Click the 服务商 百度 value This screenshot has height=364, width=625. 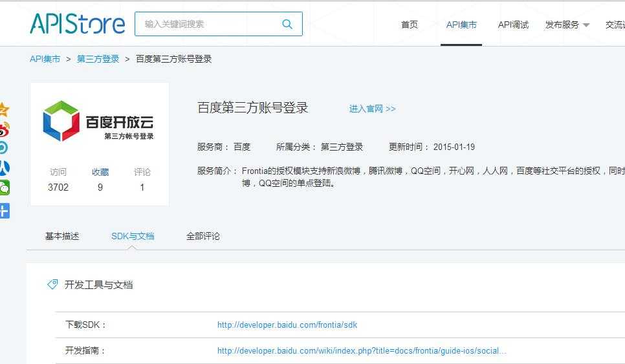pyautogui.click(x=242, y=147)
